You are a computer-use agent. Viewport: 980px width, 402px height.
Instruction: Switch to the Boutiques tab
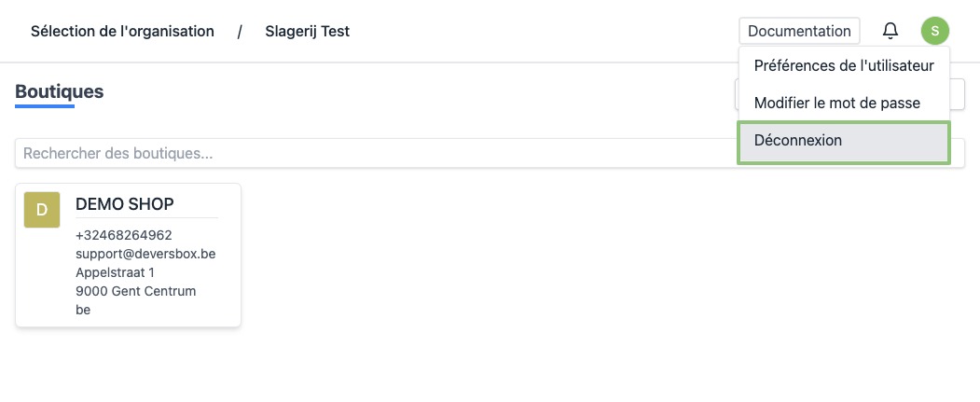(59, 91)
